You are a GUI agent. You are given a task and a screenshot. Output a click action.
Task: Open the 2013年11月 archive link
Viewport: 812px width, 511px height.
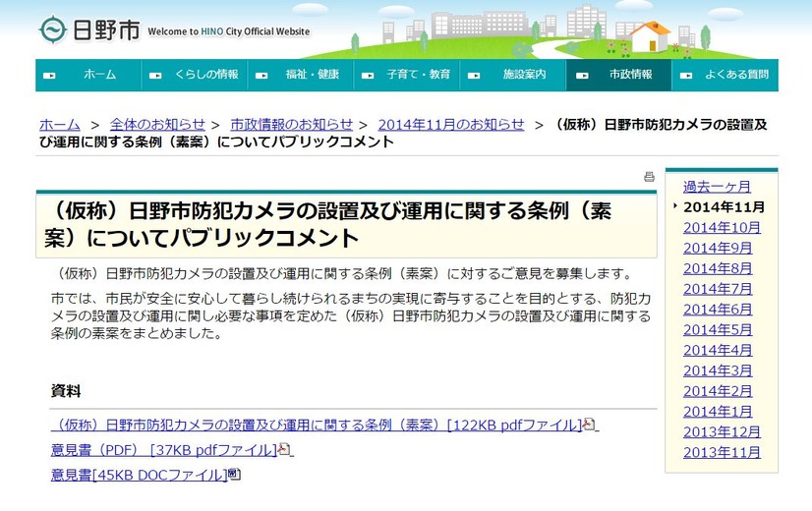(x=722, y=452)
